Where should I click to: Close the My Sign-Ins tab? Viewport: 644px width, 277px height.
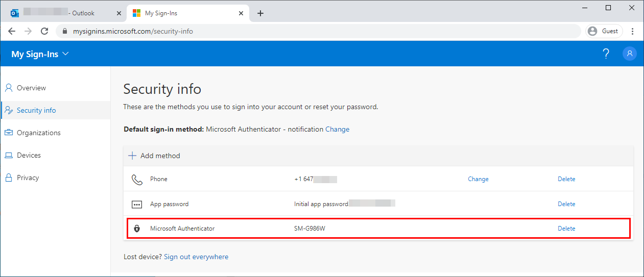(240, 13)
